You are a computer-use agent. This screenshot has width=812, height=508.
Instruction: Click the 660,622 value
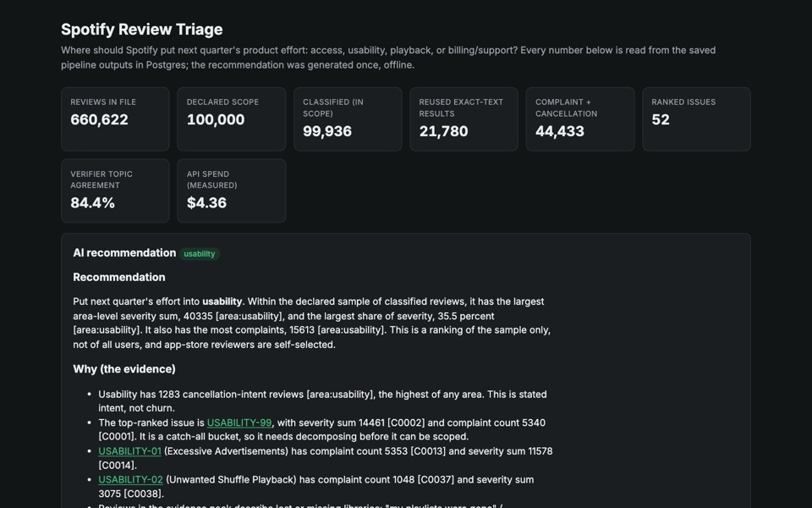pos(100,119)
